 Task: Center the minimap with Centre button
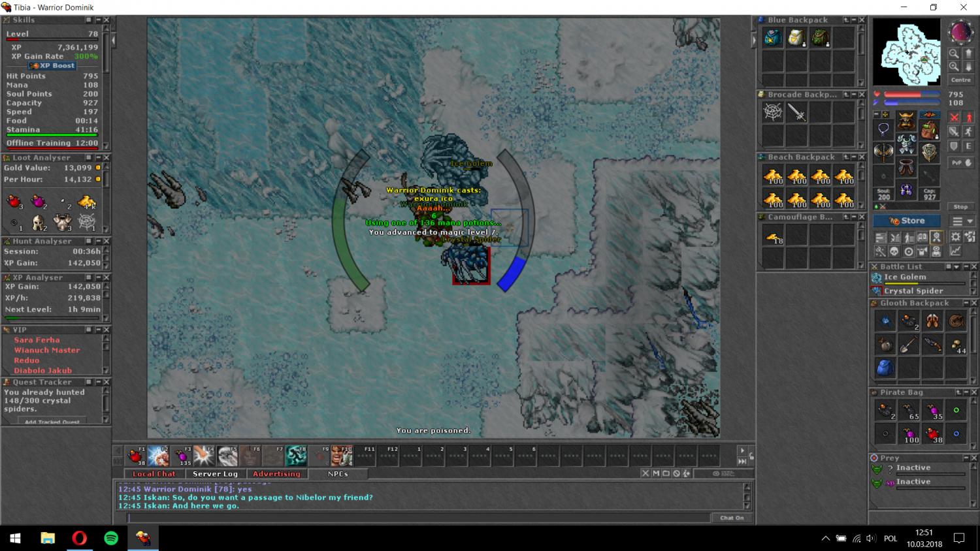click(x=960, y=80)
